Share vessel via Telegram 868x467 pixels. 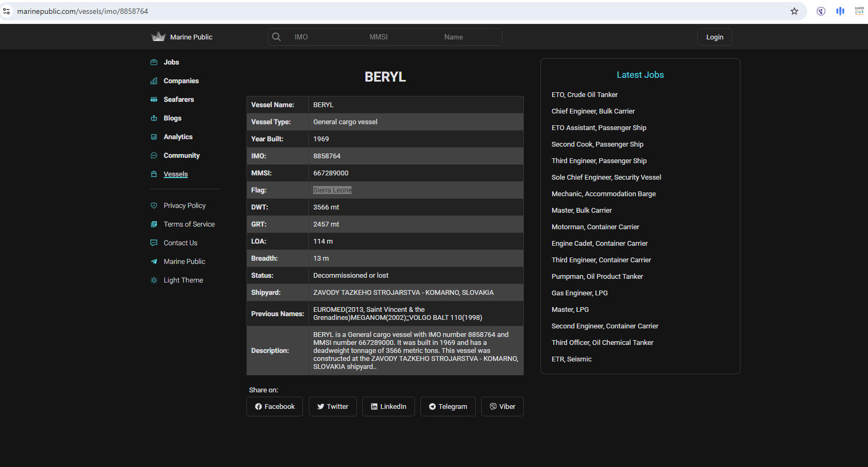pyautogui.click(x=448, y=407)
